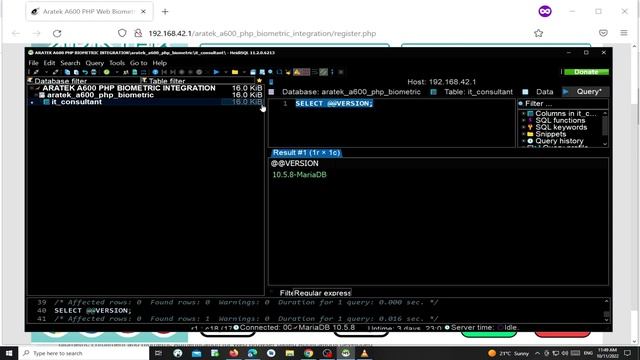The height and width of the screenshot is (360, 640).
Task: Bookmark this page with the star icon
Action: tap(538, 33)
